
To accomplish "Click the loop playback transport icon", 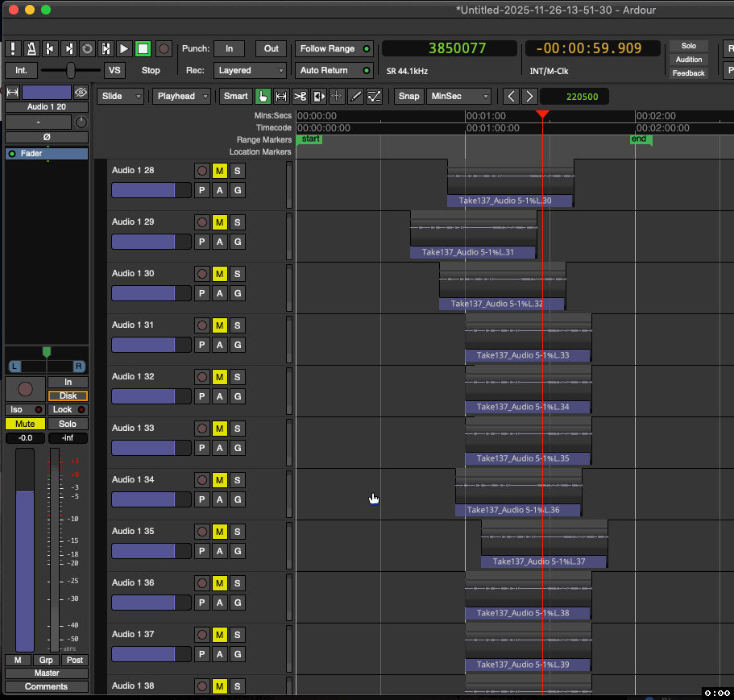I will coord(87,49).
